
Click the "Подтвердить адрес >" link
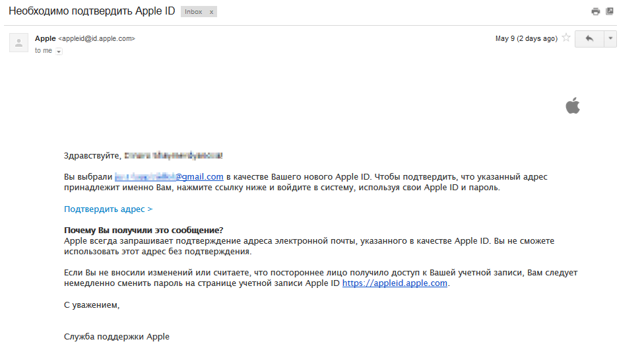(x=108, y=209)
